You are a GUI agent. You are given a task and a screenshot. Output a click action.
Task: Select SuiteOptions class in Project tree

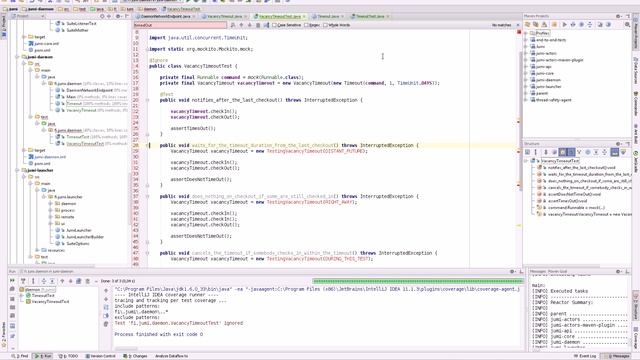pos(77,244)
